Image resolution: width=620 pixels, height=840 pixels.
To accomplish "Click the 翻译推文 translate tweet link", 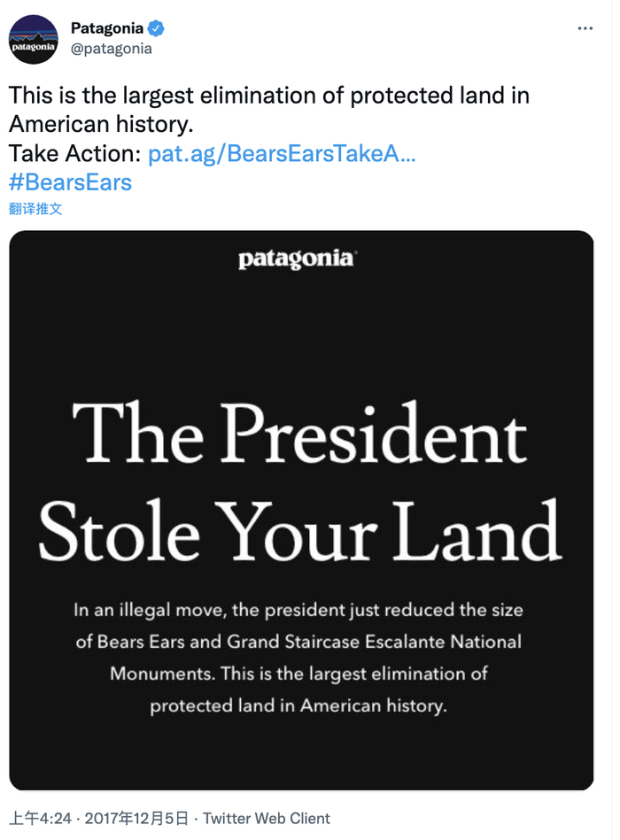I will click(x=35, y=209).
